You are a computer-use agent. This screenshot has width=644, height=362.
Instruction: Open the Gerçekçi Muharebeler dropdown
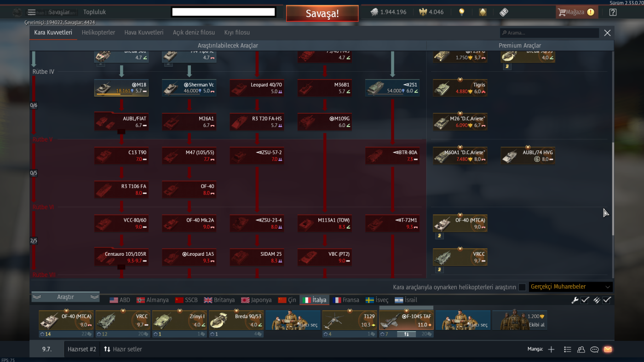tap(571, 287)
